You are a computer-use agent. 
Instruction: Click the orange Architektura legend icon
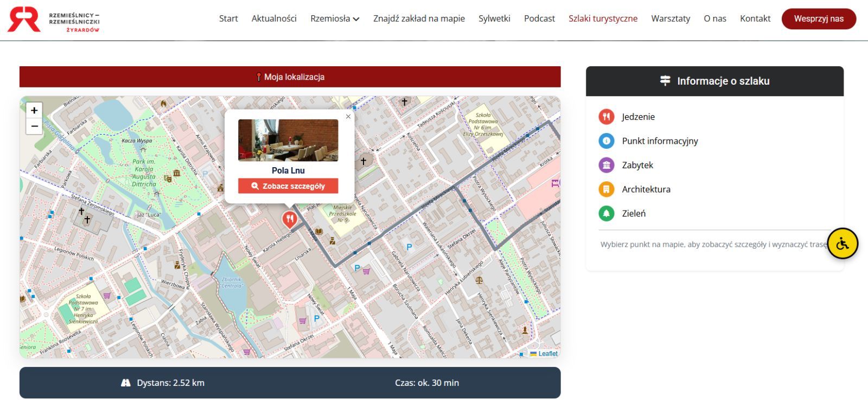click(606, 189)
